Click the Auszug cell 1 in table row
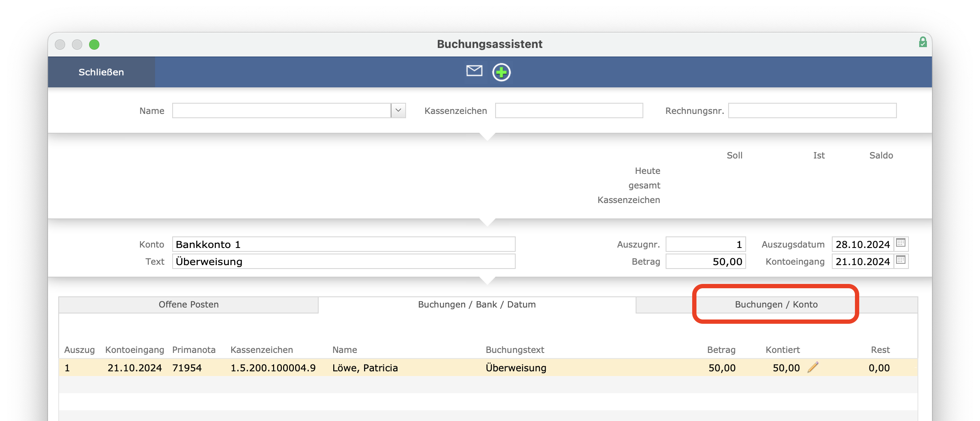The image size is (980, 421). [67, 368]
